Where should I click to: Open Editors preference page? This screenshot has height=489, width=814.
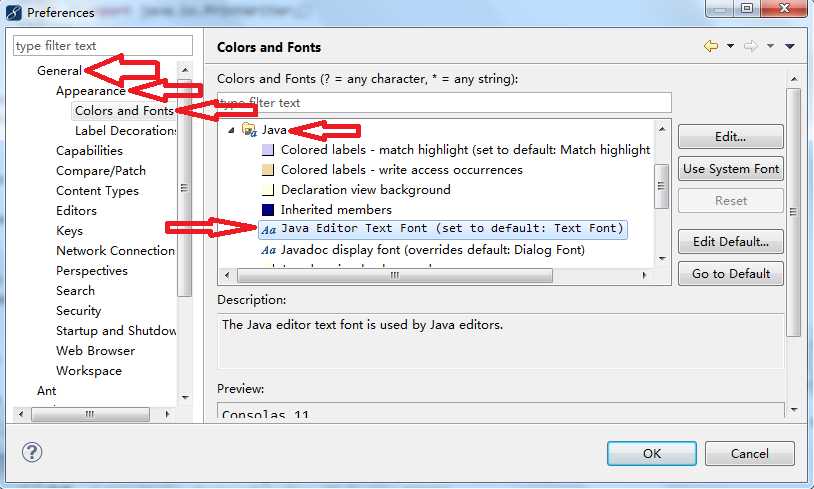76,211
